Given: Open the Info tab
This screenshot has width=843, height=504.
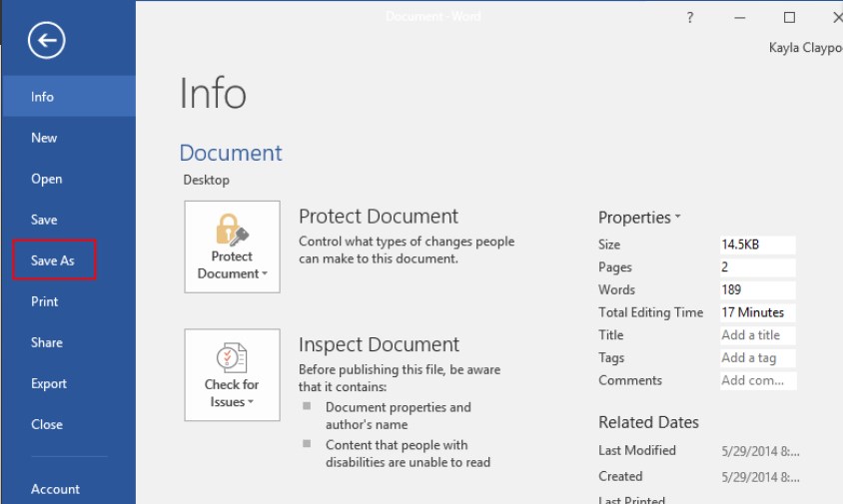Looking at the screenshot, I should tap(42, 97).
